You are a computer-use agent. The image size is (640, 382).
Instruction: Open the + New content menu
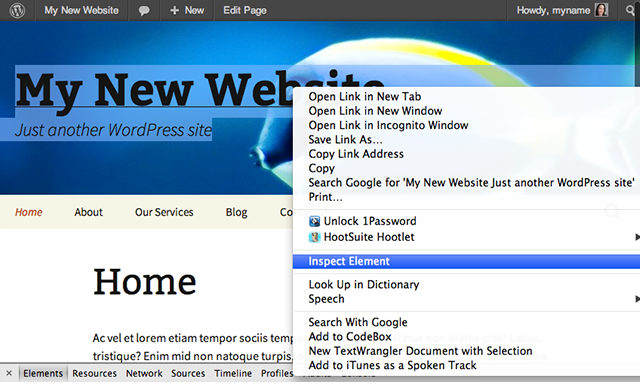pyautogui.click(x=187, y=10)
